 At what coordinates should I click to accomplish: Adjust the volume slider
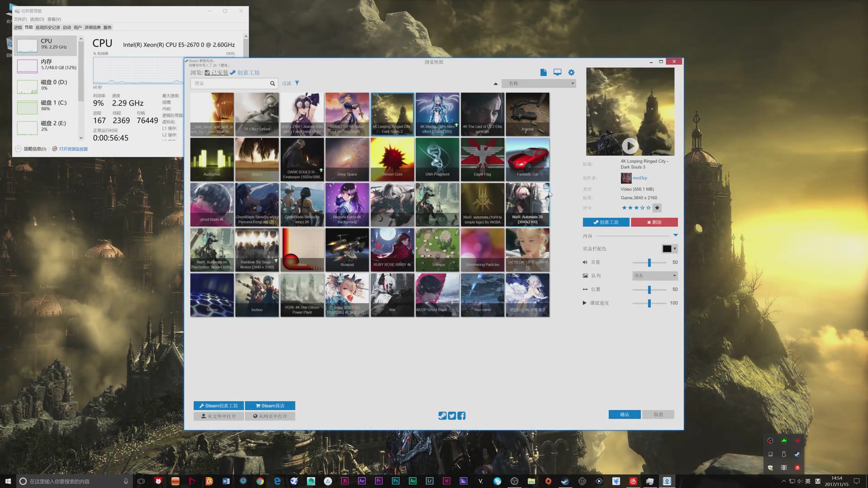(649, 263)
